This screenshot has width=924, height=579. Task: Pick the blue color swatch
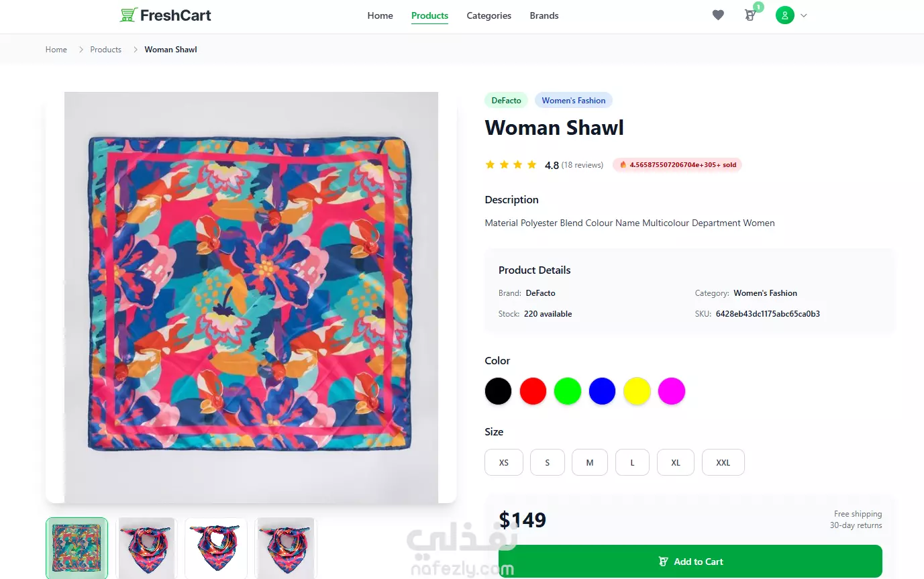click(x=602, y=391)
